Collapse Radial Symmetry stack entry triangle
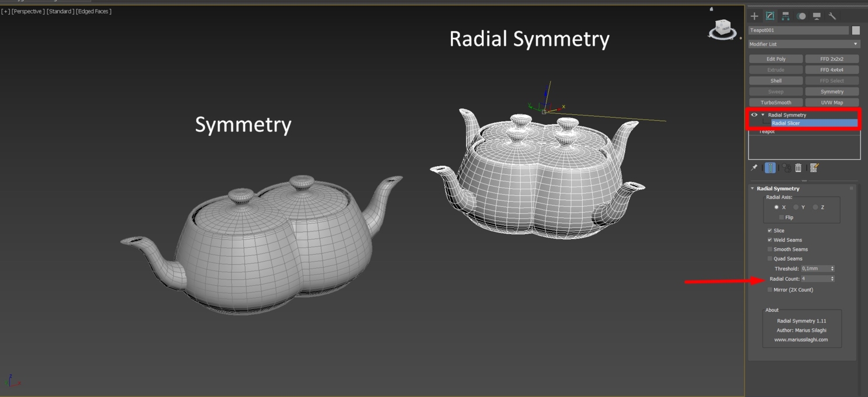 (762, 115)
